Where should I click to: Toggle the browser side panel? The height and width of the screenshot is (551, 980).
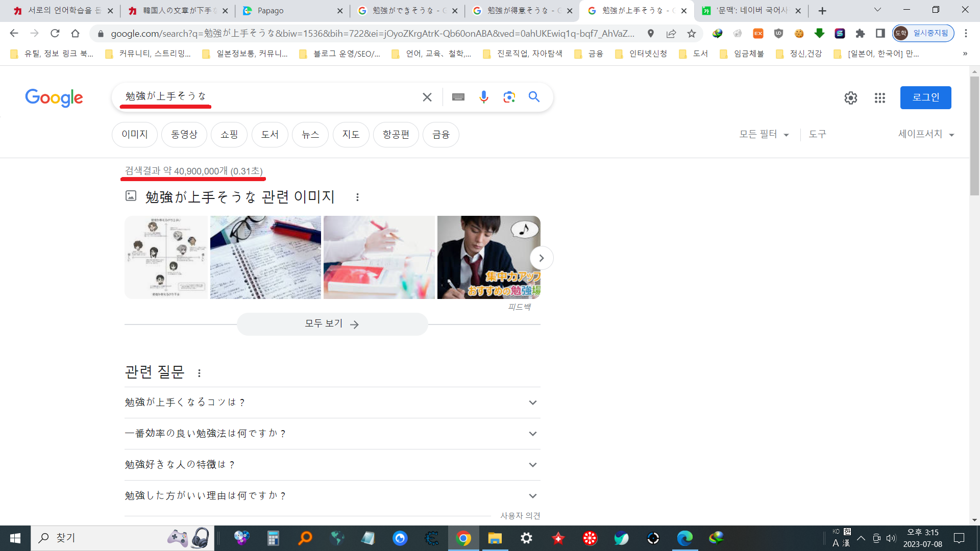pos(880,34)
